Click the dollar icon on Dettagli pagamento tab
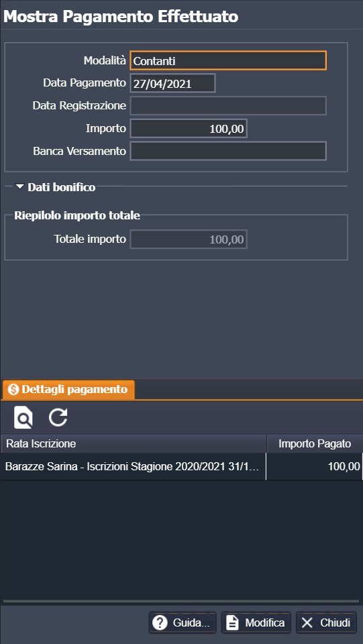This screenshot has width=363, height=644. 13,389
